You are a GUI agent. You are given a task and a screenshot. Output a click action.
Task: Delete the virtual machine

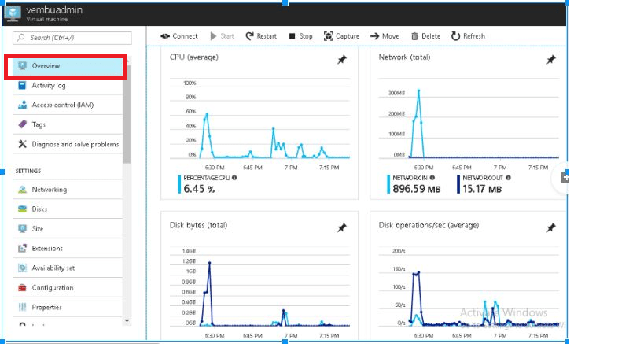425,36
